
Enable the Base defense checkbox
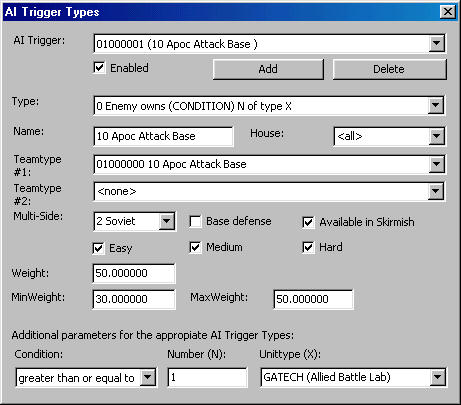tap(195, 222)
